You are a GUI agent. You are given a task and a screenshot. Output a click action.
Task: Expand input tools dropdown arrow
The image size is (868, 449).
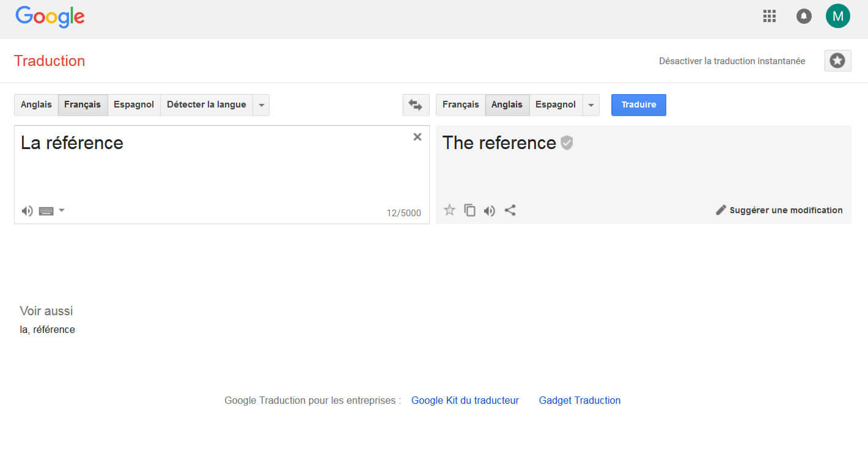click(x=62, y=211)
